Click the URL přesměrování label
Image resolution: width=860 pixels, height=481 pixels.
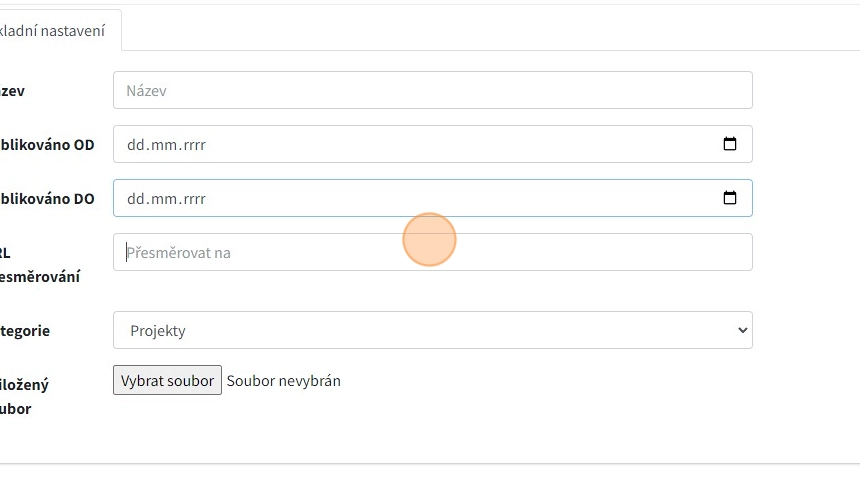40,265
